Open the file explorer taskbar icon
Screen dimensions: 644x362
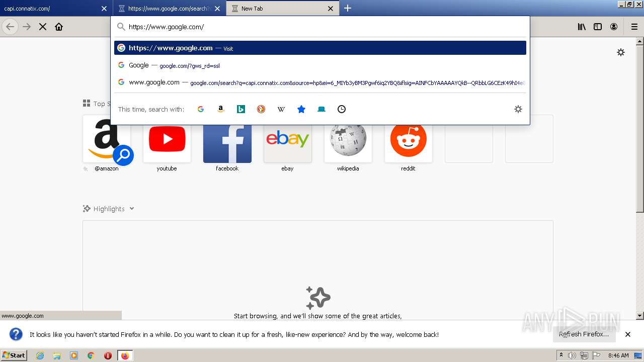click(57, 355)
